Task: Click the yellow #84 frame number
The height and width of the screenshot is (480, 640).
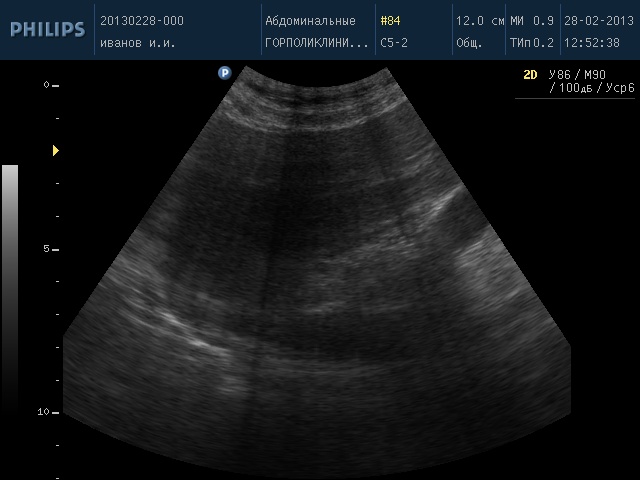Action: click(392, 21)
